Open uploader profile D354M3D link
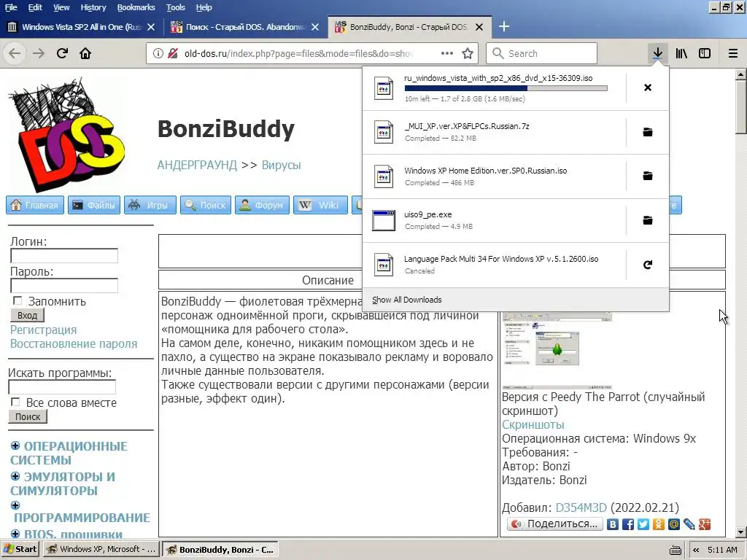The height and width of the screenshot is (560, 747). tap(581, 508)
